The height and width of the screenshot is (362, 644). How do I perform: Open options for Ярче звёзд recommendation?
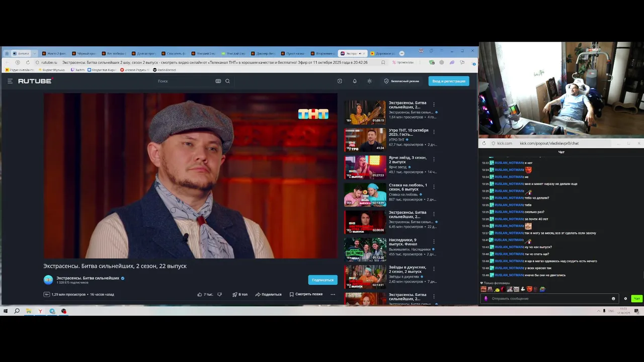(x=434, y=159)
